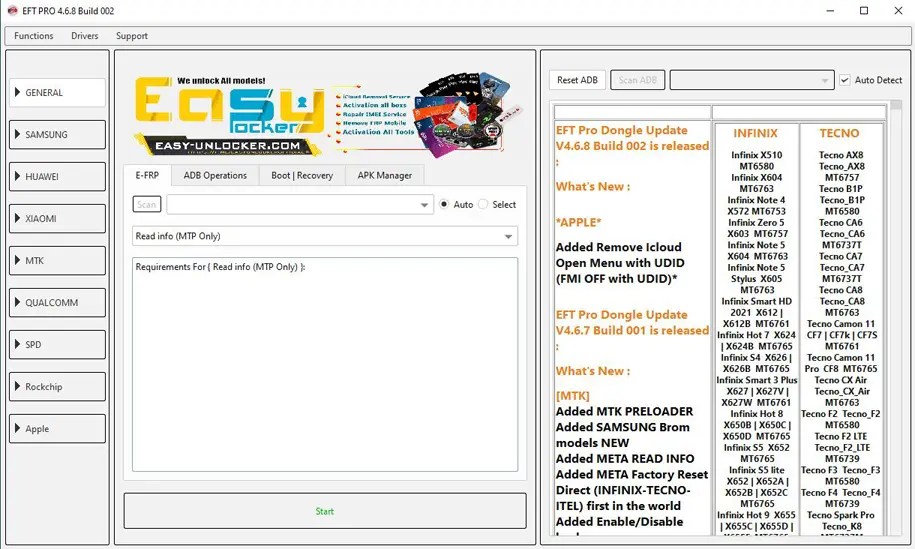
Task: Click the 'Tecno Spark Pro' entry
Action: [x=840, y=515]
